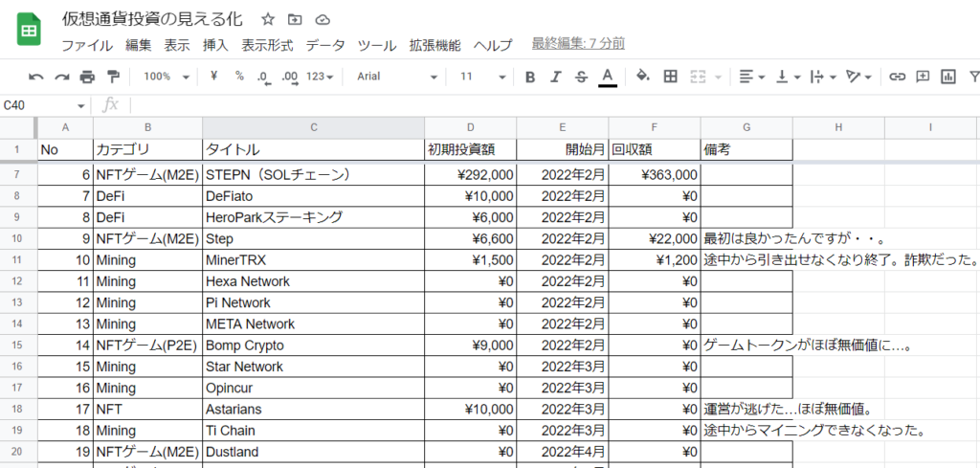
Task: Open the text rotation dropdown
Action: [x=858, y=77]
